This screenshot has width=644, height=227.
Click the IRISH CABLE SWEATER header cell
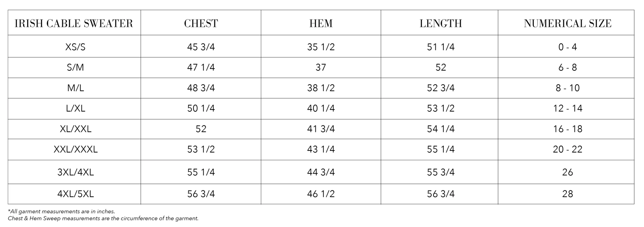tap(74, 24)
